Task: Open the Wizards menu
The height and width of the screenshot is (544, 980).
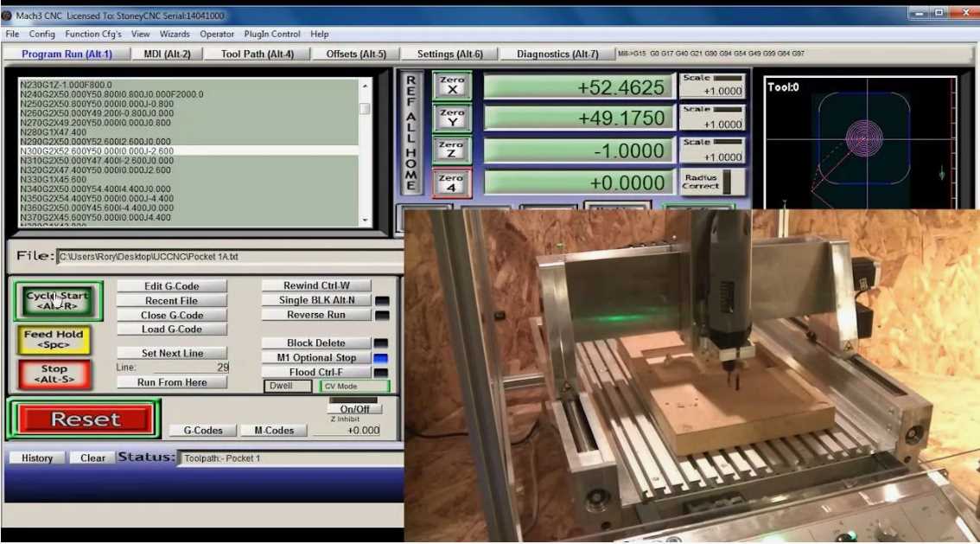Action: (175, 34)
